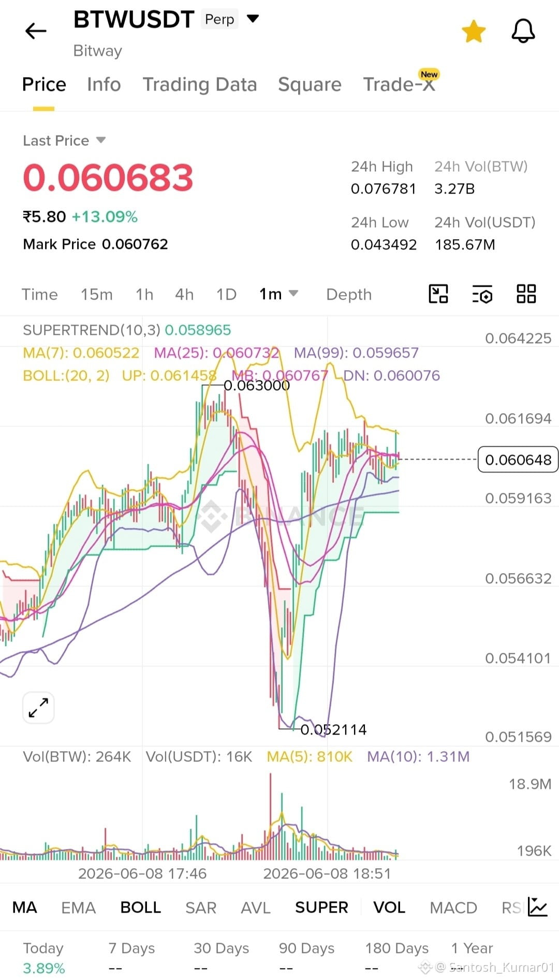Open the 1m interval dropdown

point(278,294)
